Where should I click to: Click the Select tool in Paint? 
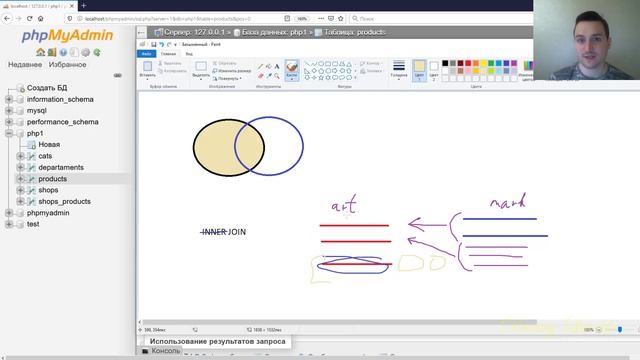tap(201, 70)
